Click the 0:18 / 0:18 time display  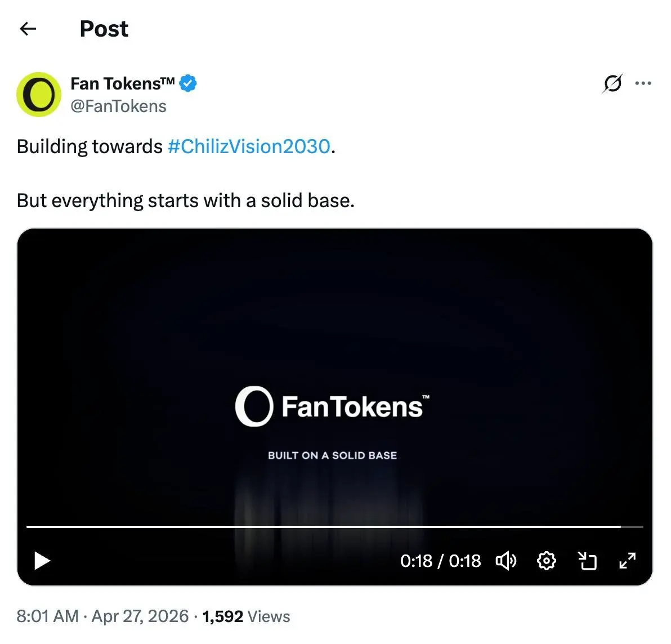(440, 561)
